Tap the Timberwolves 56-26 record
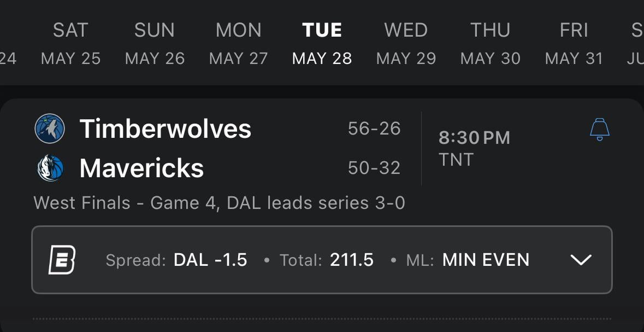Screen dimensions: 644x332 (x=374, y=129)
